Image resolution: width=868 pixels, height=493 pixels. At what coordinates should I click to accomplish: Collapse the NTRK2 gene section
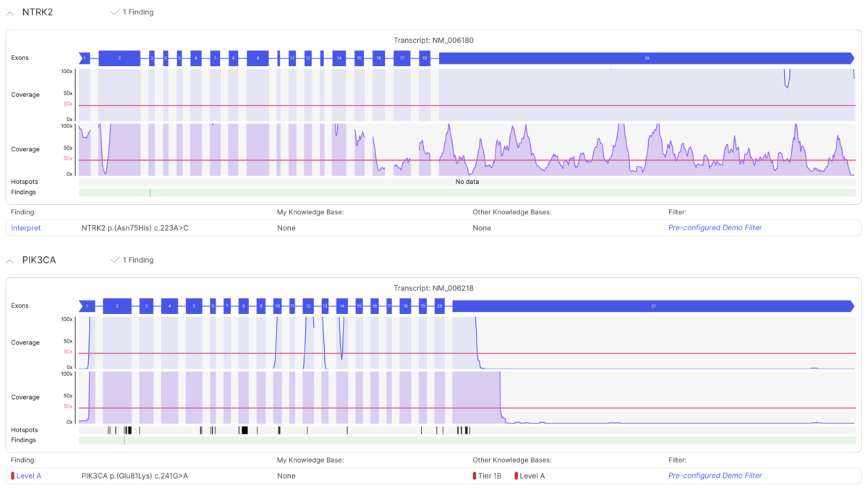[10, 12]
